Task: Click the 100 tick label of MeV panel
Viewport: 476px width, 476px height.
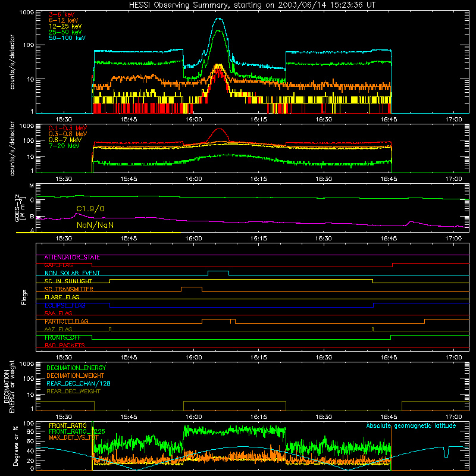Action: [x=29, y=140]
